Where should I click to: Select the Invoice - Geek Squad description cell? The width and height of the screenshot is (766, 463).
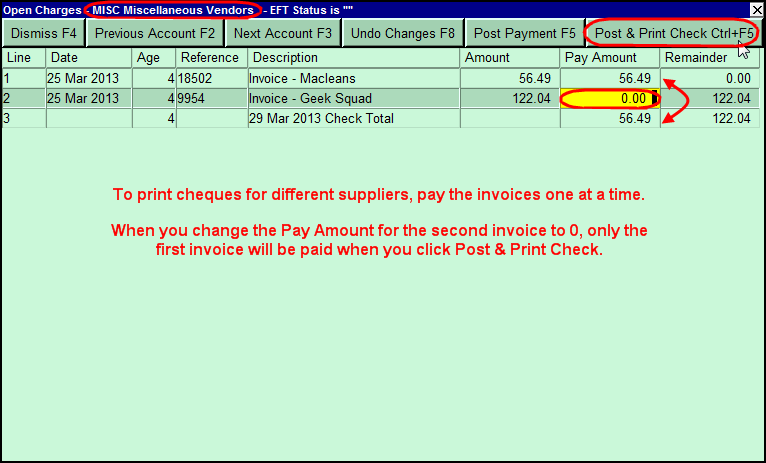coord(354,98)
